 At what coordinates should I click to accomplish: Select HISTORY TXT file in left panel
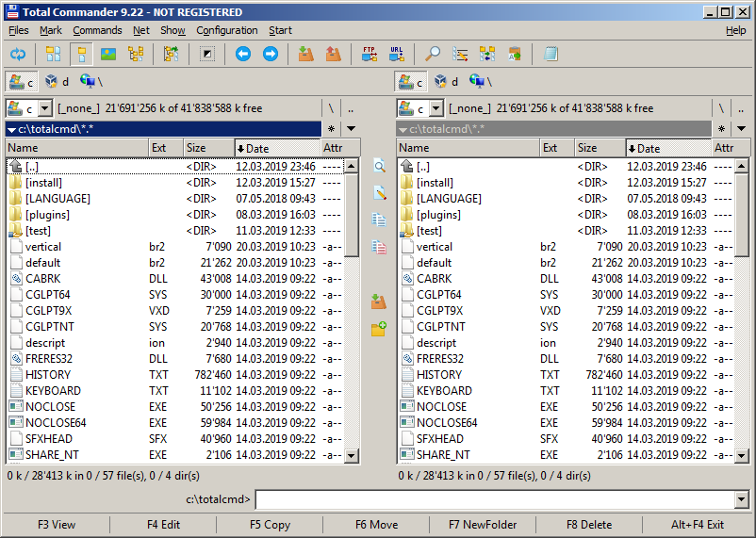click(x=175, y=375)
